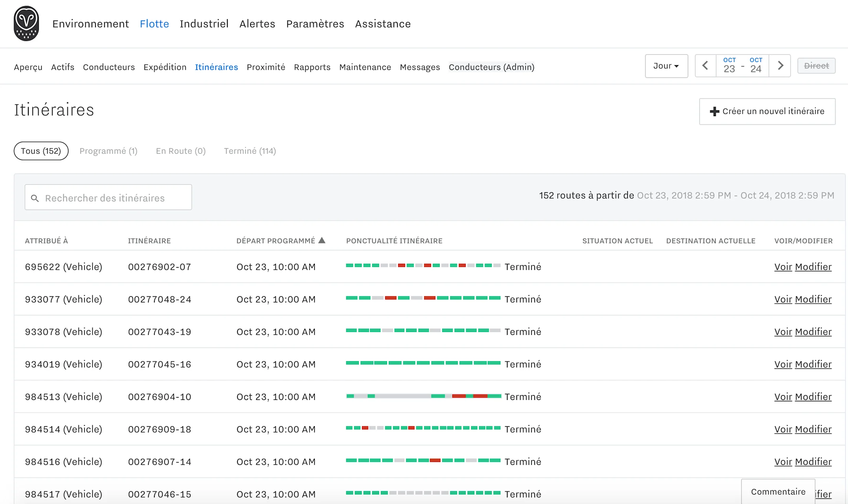Select the Tous (152) filter

(41, 151)
